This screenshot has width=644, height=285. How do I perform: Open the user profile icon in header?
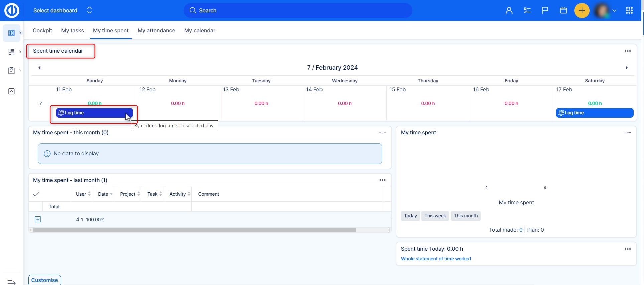click(509, 11)
